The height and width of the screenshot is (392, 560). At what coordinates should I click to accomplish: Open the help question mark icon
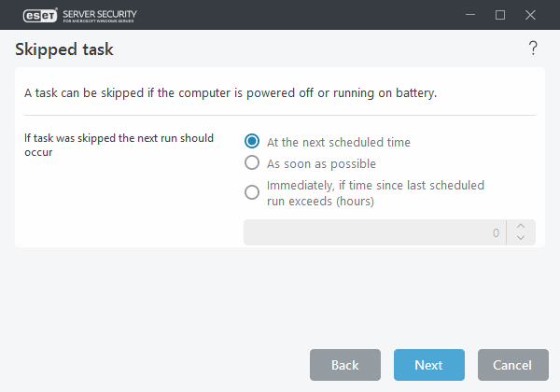(533, 49)
